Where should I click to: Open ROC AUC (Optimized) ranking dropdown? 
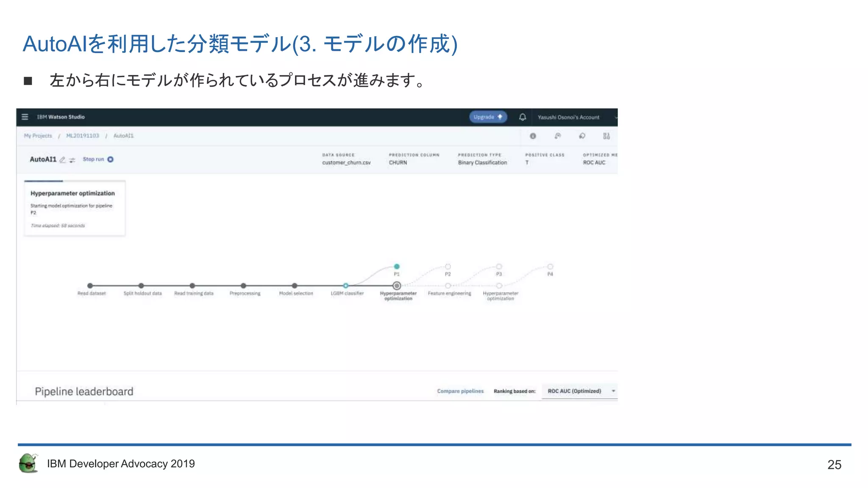tap(580, 391)
